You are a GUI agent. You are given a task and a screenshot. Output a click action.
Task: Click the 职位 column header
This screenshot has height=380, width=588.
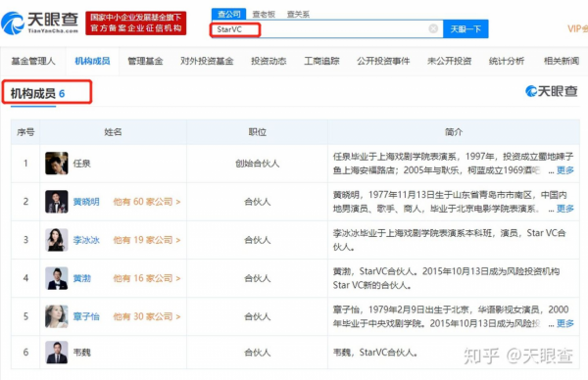(257, 132)
